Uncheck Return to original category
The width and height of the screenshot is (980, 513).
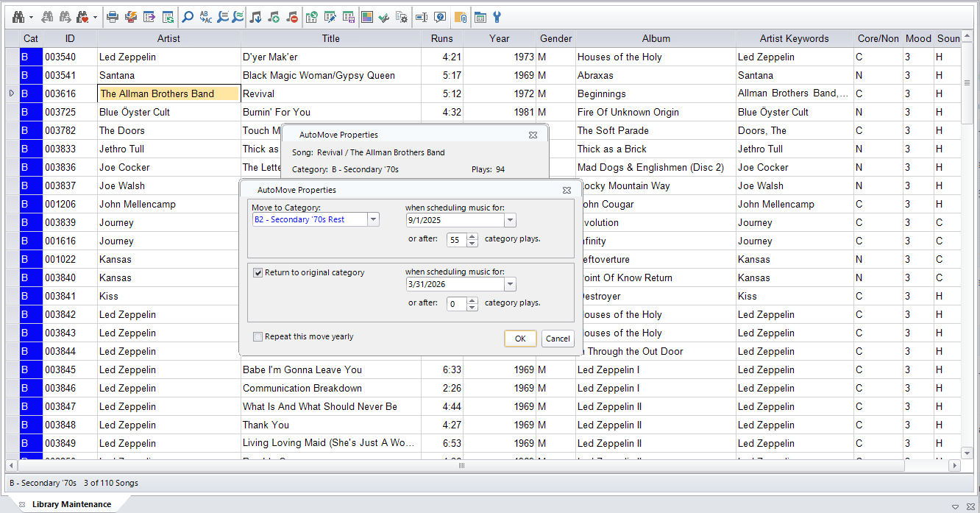[258, 272]
